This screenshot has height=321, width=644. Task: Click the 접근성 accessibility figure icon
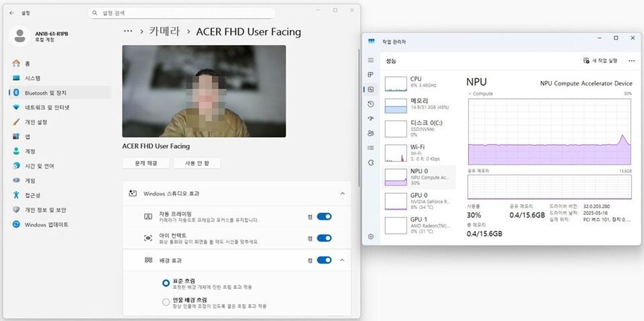point(16,195)
